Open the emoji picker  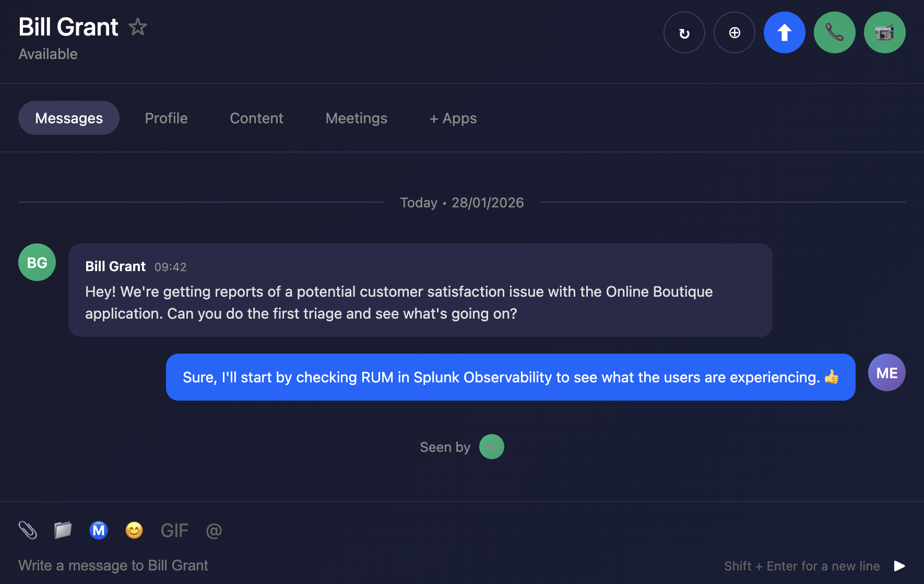[x=134, y=530]
